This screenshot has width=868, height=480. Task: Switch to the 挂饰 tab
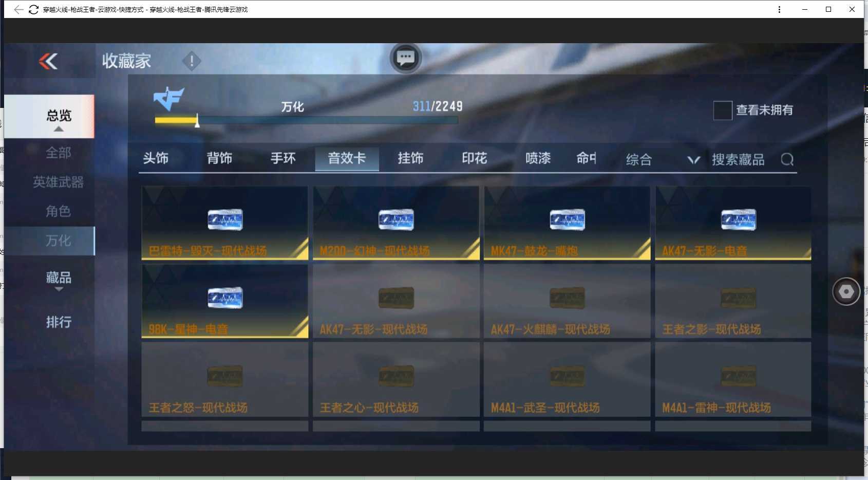(x=410, y=158)
